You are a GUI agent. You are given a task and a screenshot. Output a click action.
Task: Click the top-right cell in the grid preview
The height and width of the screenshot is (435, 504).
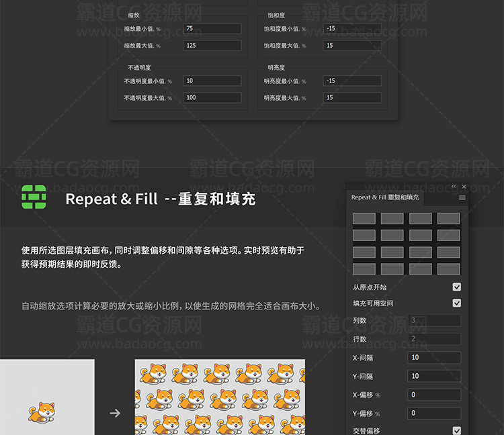(448, 218)
